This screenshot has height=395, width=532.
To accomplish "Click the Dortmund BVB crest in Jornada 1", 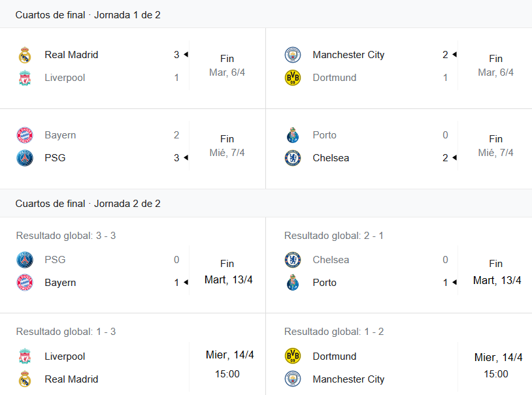I will pyautogui.click(x=292, y=78).
